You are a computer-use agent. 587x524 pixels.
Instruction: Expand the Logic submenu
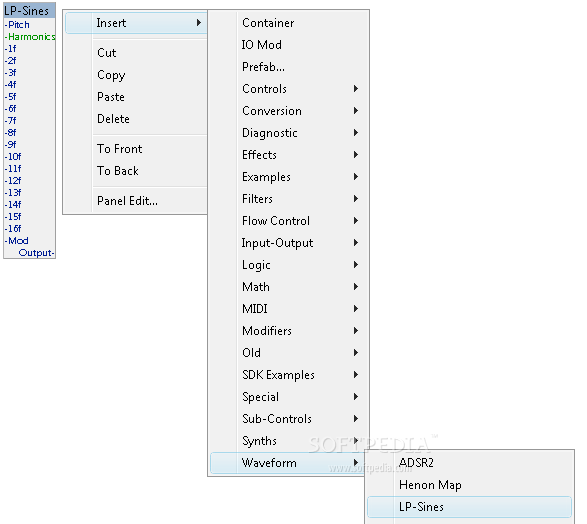click(x=288, y=265)
